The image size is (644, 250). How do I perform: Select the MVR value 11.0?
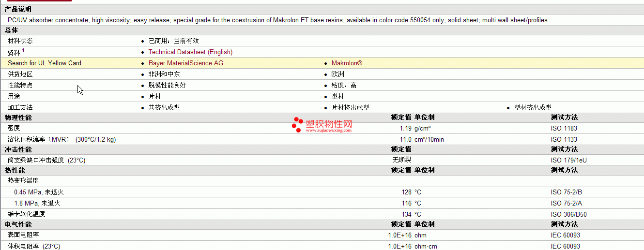pos(406,139)
